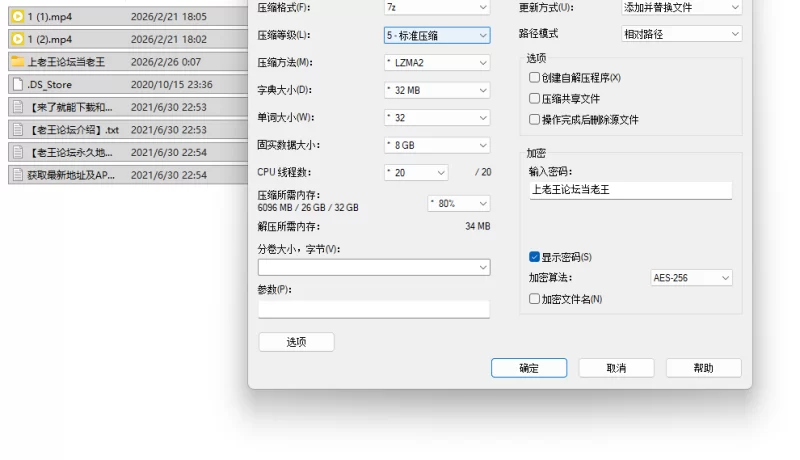
Task: Click the text file icon of 【来了就能下载和...
Action: [18, 107]
